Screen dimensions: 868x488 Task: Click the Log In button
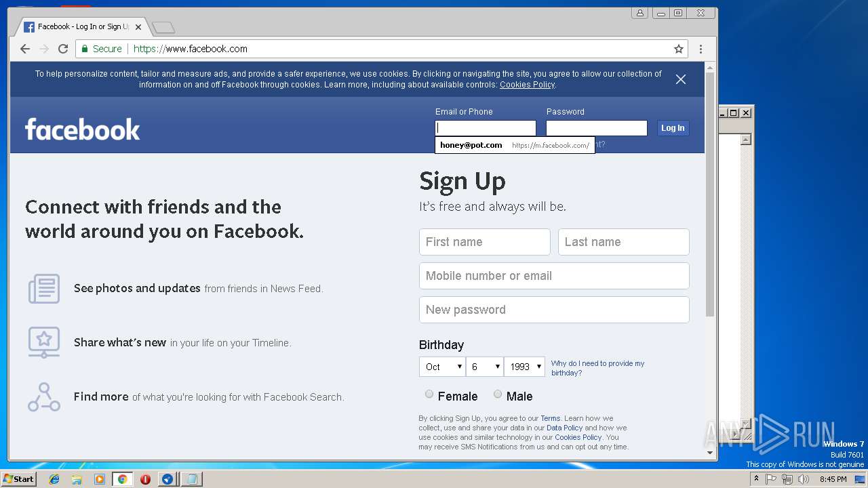673,128
